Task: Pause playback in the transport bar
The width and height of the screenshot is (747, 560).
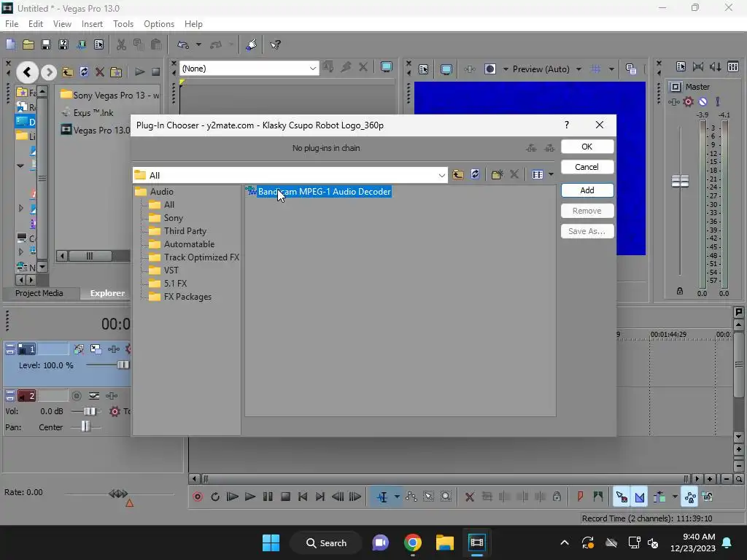Action: [268, 497]
